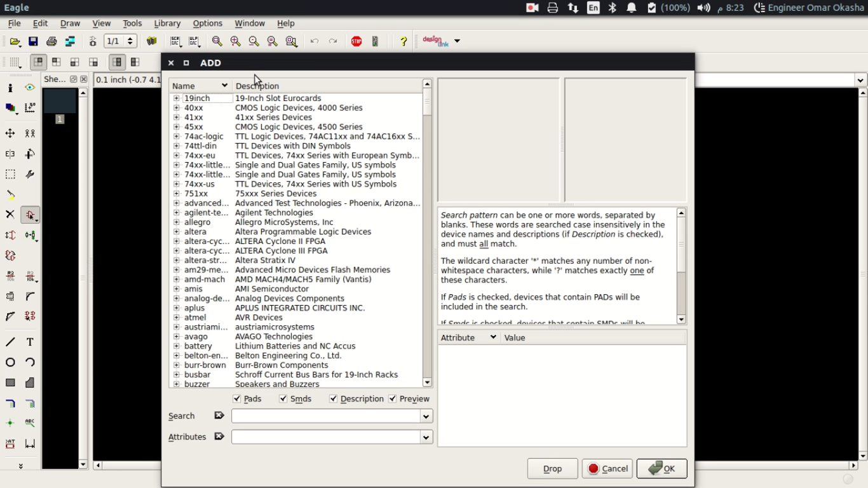
Task: Open the Bluetooth indicator in top bar
Action: coord(613,8)
